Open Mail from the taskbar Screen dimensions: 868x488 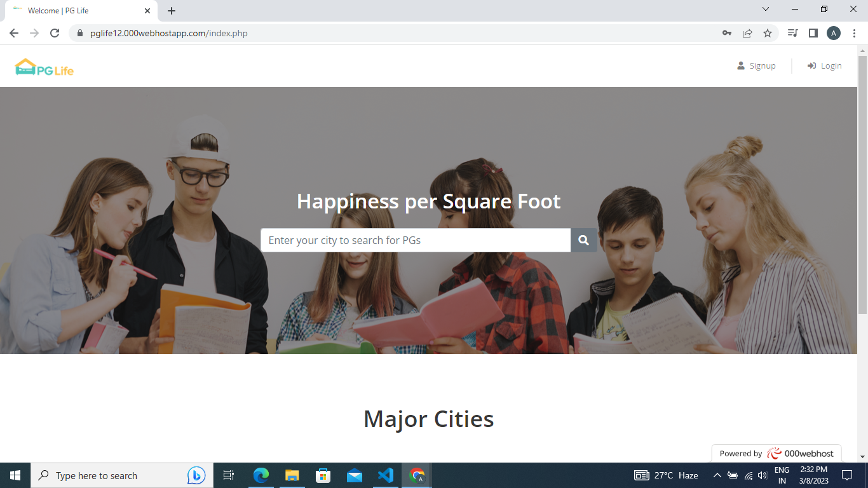tap(355, 475)
